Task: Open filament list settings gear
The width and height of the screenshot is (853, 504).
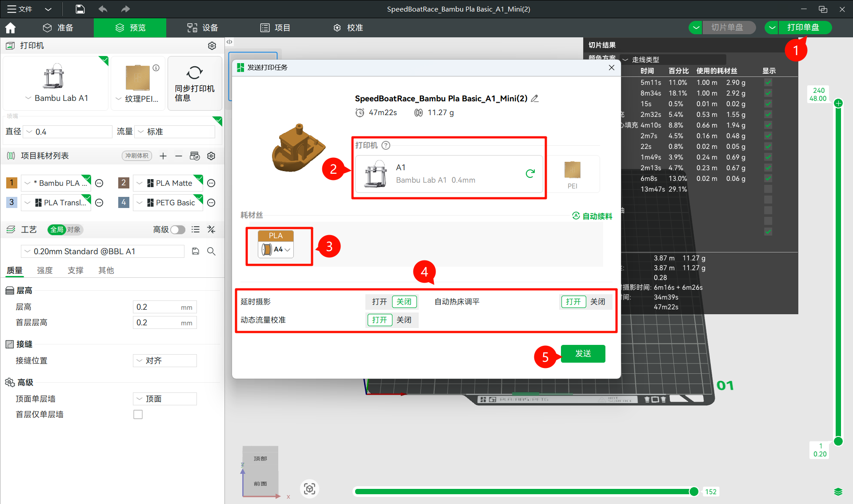Action: tap(211, 156)
